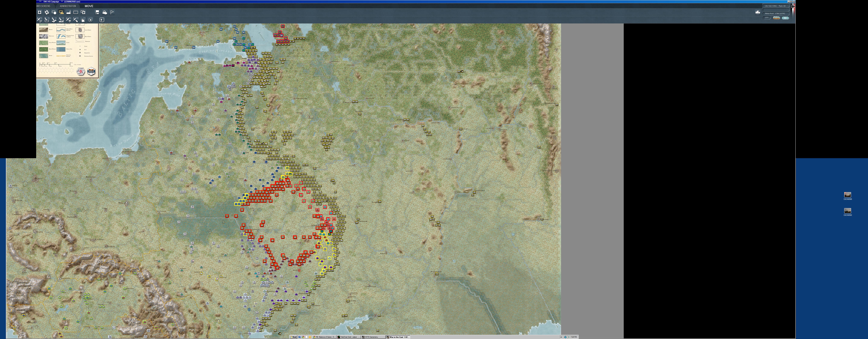Screen dimensions: 868x339
Task: Select the F7 bomb airfield mode
Action: pyautogui.click(x=54, y=20)
